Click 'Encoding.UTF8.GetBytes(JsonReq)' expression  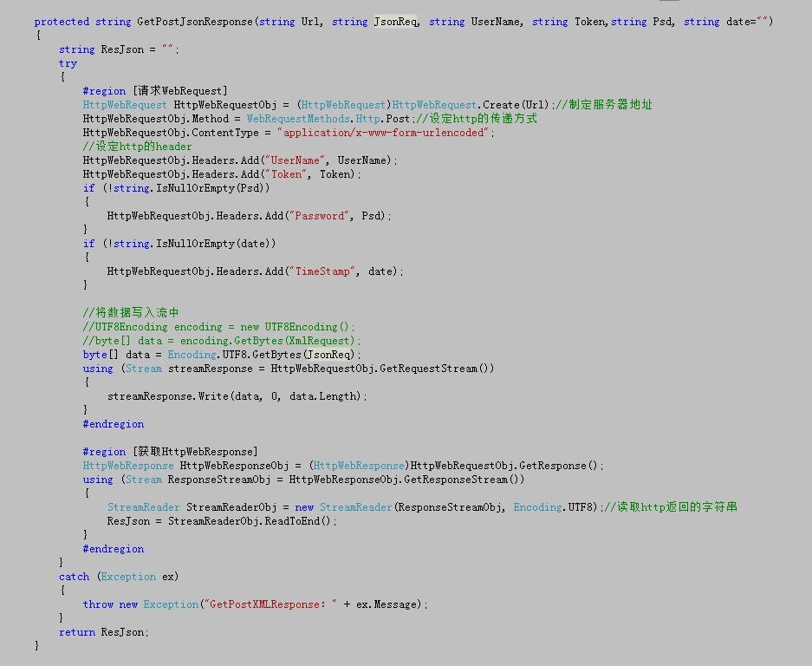(x=261, y=355)
